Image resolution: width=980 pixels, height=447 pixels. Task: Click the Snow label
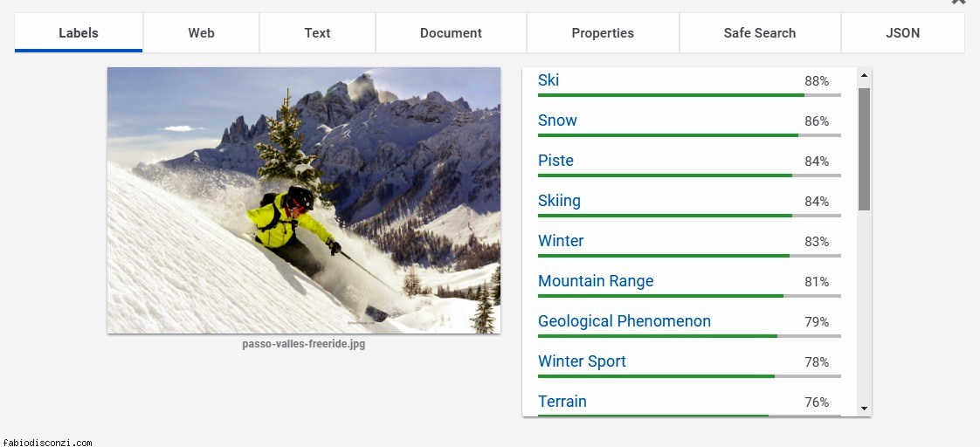tap(557, 120)
